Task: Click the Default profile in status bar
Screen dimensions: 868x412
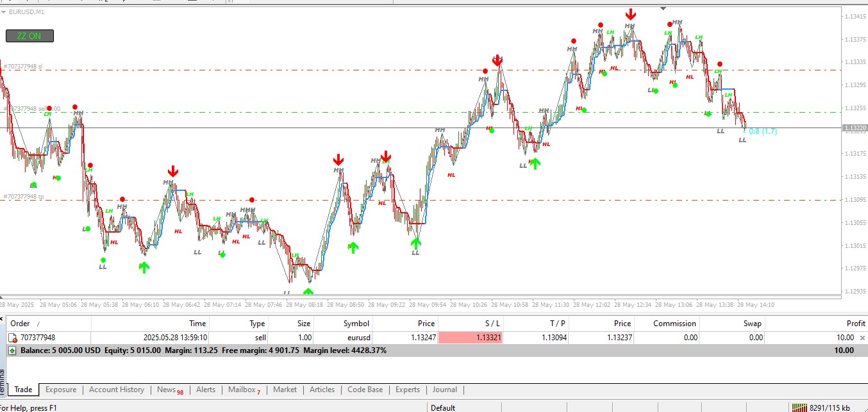Action: 443,408
